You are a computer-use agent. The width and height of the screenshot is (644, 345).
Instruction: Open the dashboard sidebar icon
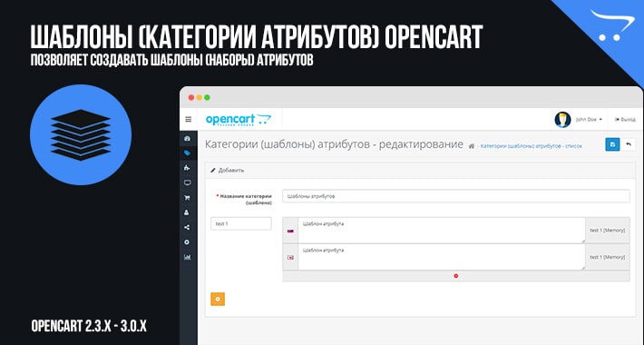187,139
